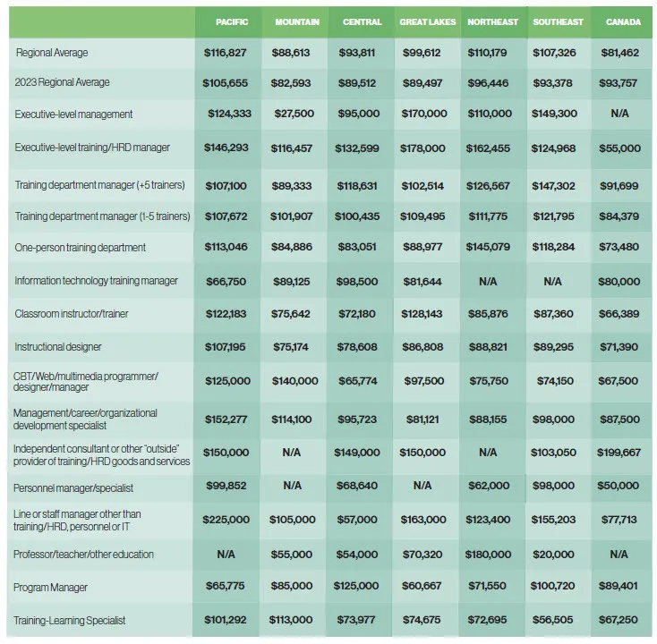657x644 pixels.
Task: Select the GREAT LAKES column header
Action: tap(427, 22)
